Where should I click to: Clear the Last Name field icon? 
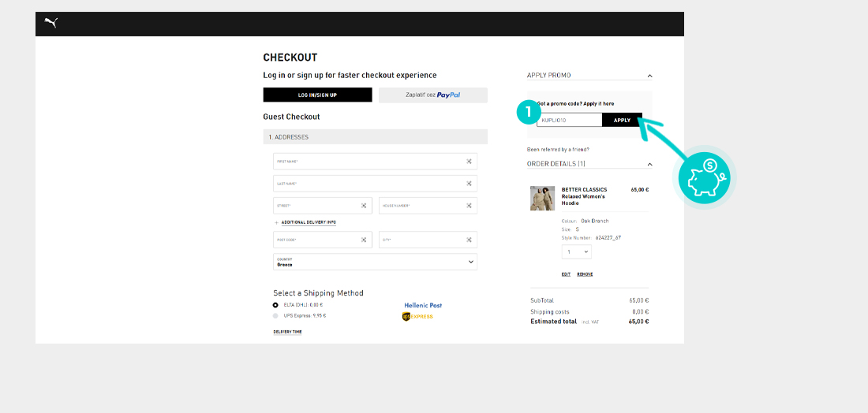[x=469, y=184]
